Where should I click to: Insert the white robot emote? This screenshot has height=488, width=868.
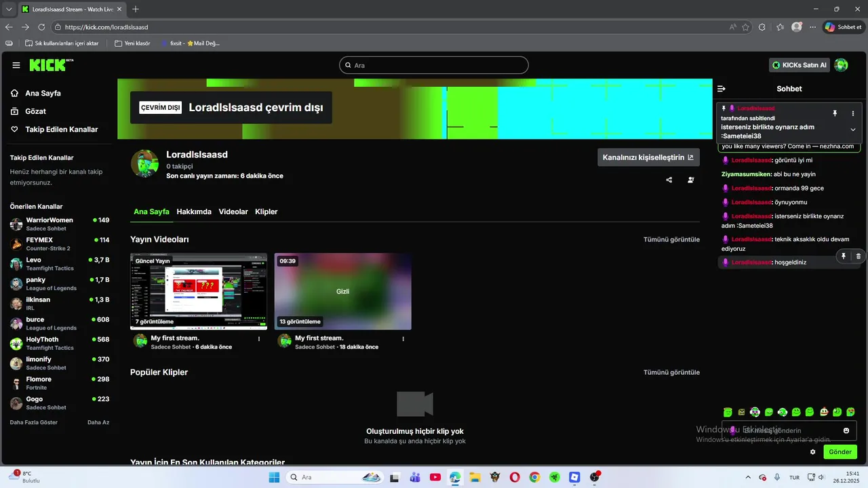(x=824, y=412)
